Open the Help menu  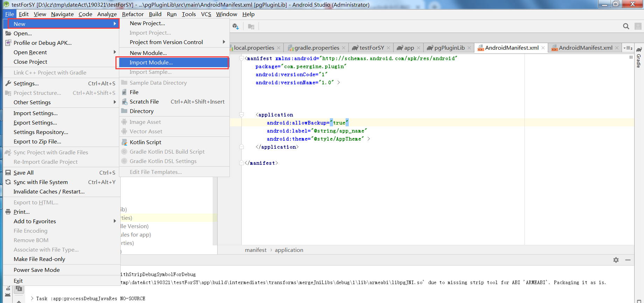(248, 14)
